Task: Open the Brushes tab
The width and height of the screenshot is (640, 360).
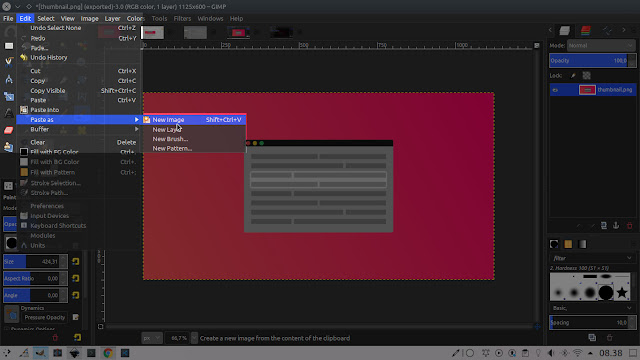Action: 554,244
